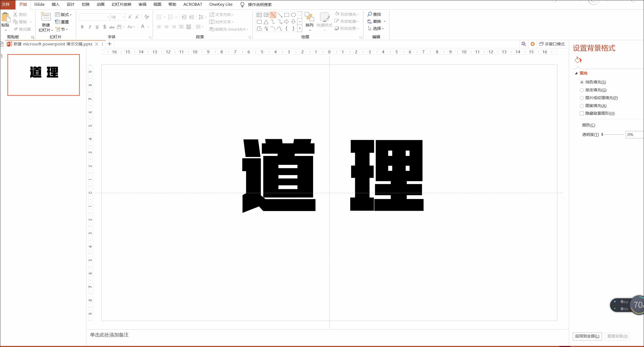Select slide 1 thumbnail in the slide panel

(43, 75)
